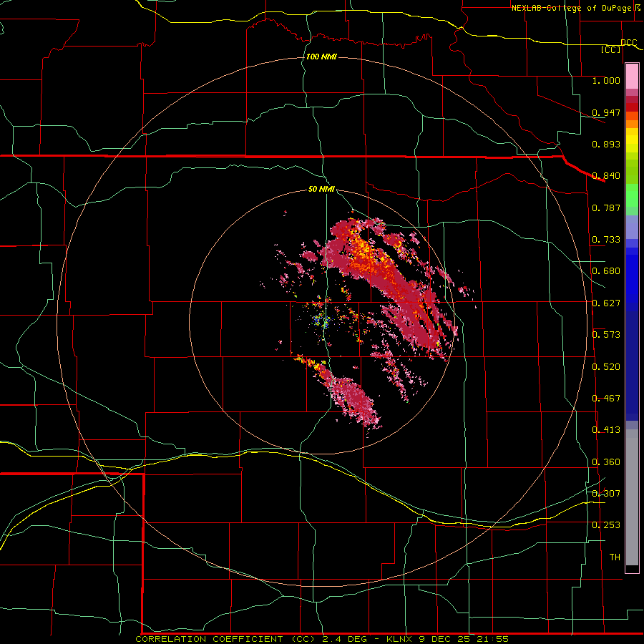Screen dimensions: 644x644
Task: Click the 100 NMI range ring label
Action: (321, 57)
